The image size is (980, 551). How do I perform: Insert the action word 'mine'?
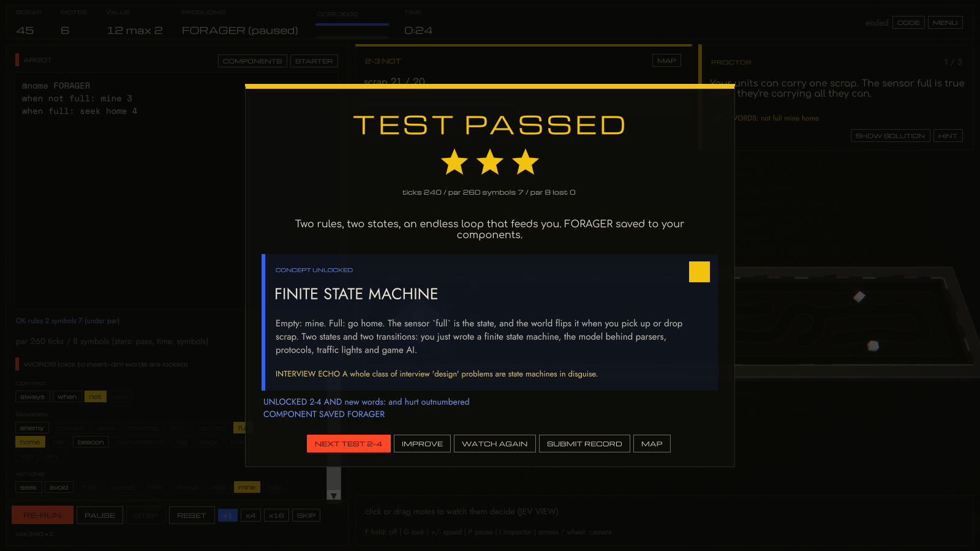tap(247, 487)
